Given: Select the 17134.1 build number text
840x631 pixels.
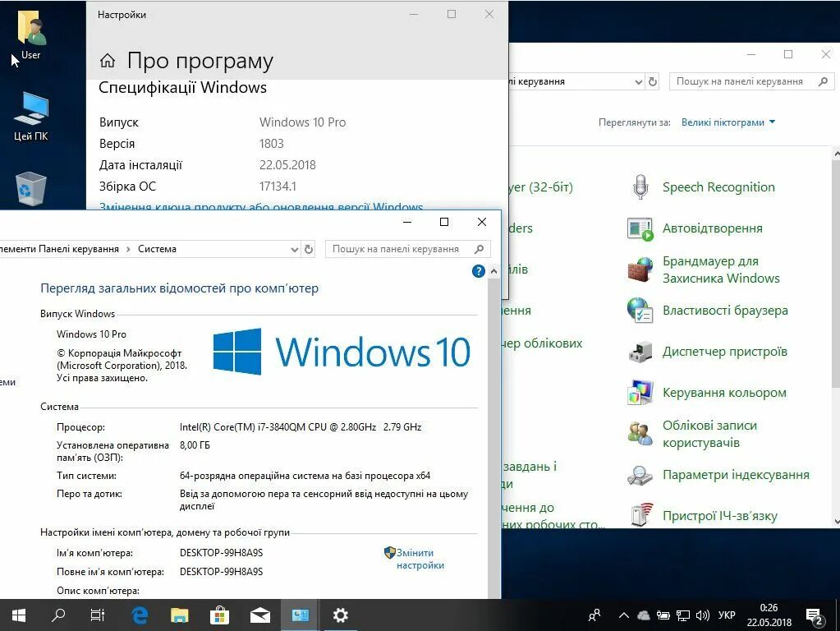Looking at the screenshot, I should 278,187.
